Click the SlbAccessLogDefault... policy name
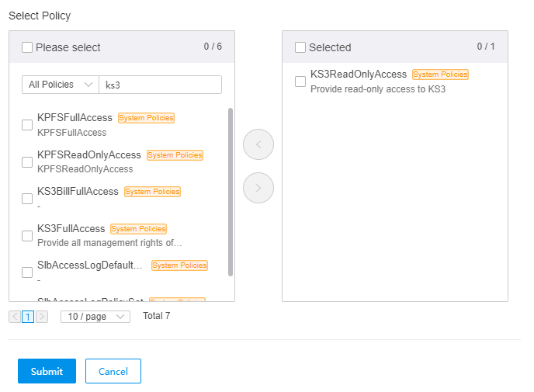This screenshot has height=392, width=534. click(x=90, y=265)
